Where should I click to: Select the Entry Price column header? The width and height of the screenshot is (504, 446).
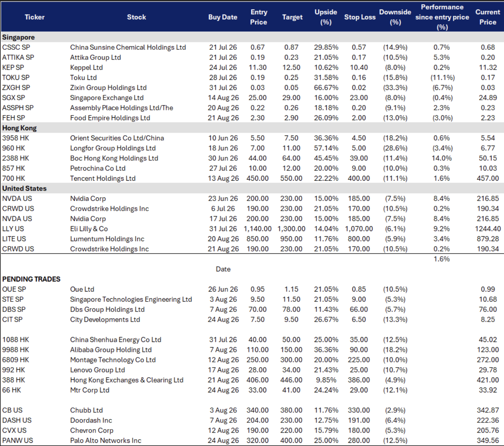tap(258, 17)
